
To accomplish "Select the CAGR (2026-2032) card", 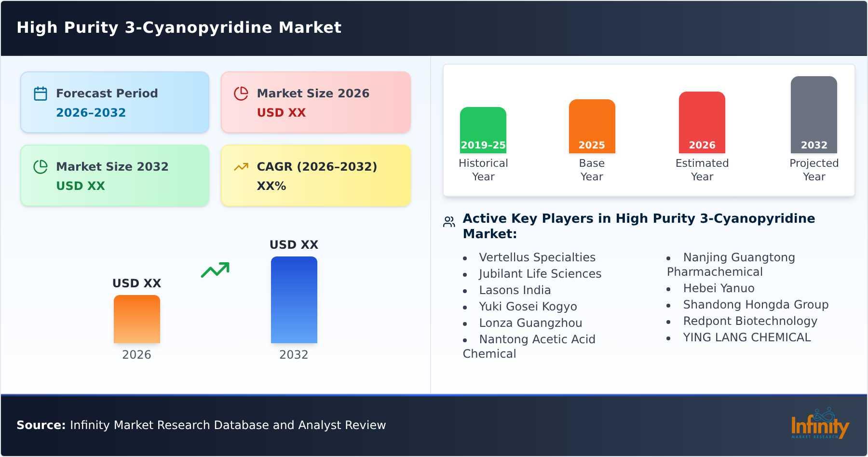I will coord(316,175).
